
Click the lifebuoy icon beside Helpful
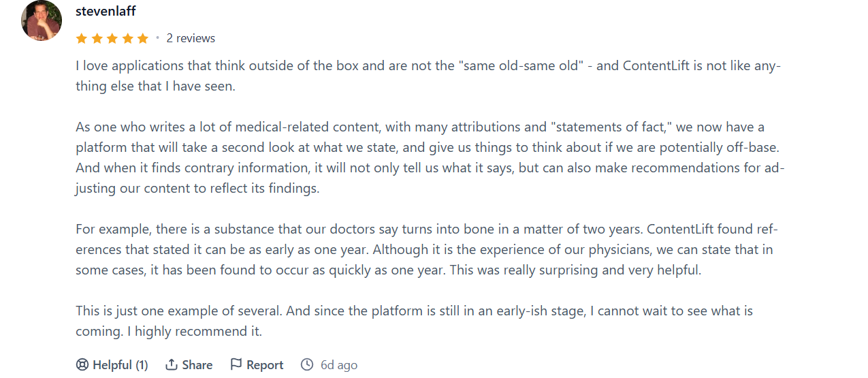[82, 365]
